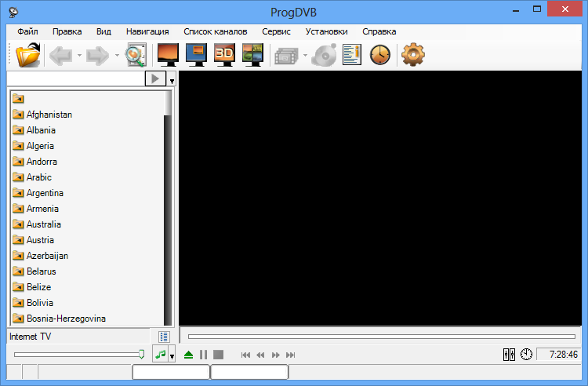Select the unnamed top folder

(x=18, y=99)
